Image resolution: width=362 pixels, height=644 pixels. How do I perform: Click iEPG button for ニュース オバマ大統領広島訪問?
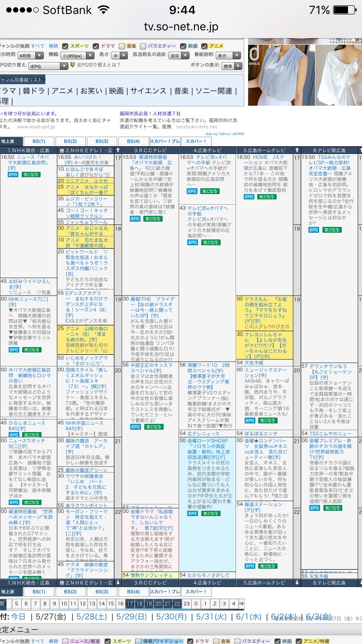click(13, 174)
